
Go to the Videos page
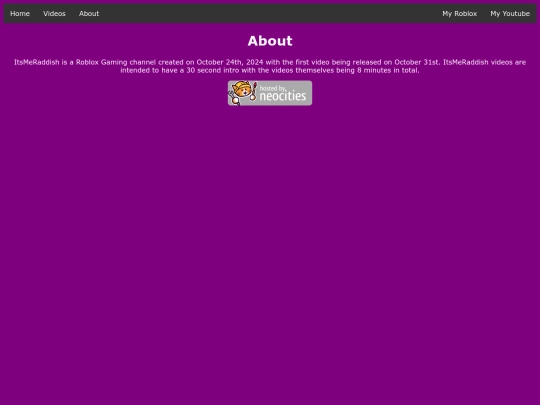pos(54,13)
